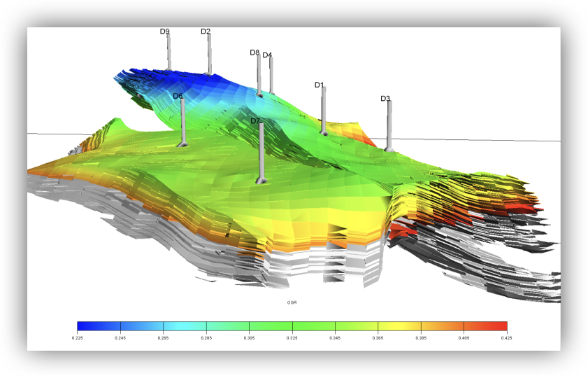The height and width of the screenshot is (378, 588).
Task: Click the OGR legend title
Action: coord(292,302)
